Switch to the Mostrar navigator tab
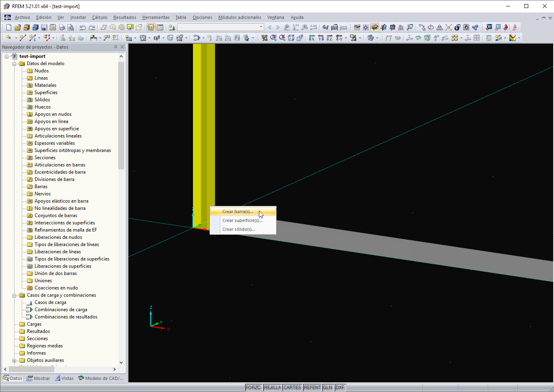This screenshot has height=392, width=554. point(39,378)
